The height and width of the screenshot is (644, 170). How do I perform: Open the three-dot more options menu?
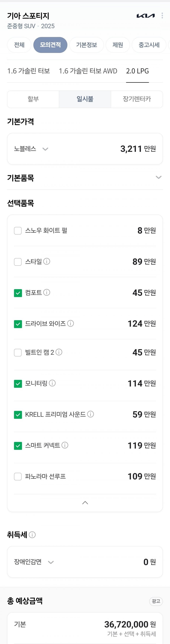(x=162, y=15)
